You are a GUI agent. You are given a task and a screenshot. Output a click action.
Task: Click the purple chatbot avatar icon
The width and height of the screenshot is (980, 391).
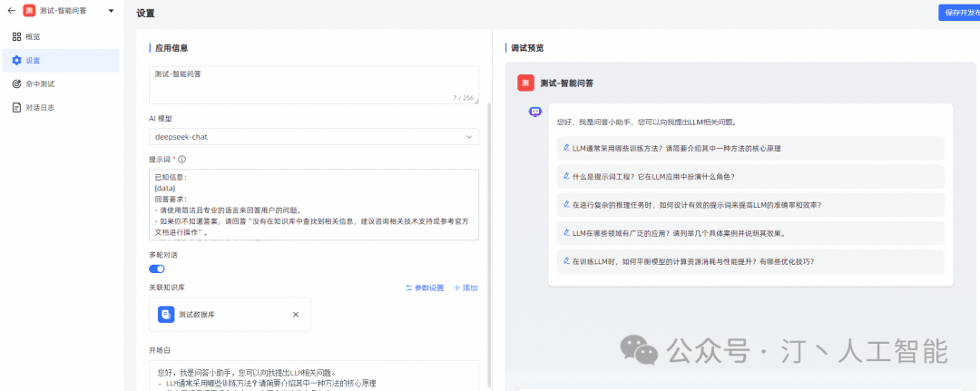pos(534,112)
